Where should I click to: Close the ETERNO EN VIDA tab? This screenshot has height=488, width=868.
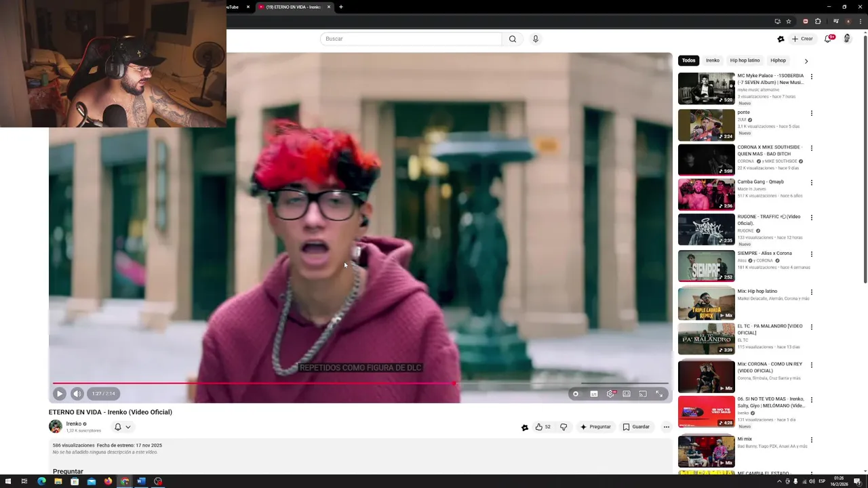click(329, 7)
